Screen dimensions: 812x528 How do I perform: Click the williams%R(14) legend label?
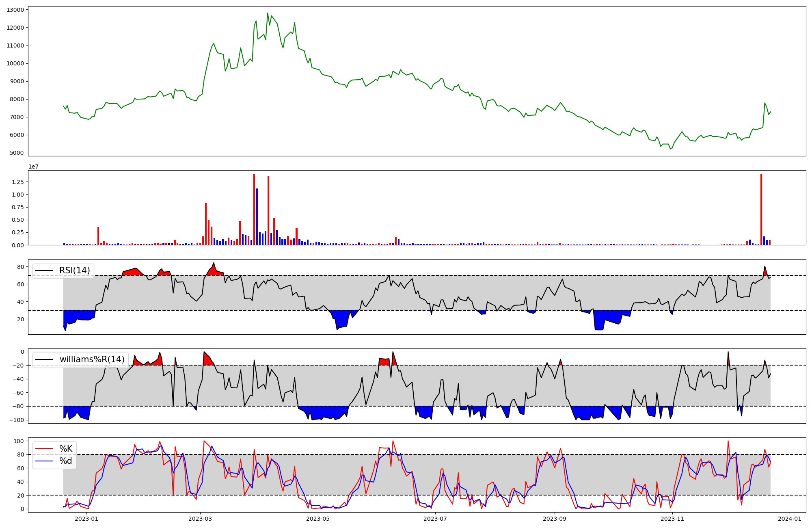(x=92, y=359)
